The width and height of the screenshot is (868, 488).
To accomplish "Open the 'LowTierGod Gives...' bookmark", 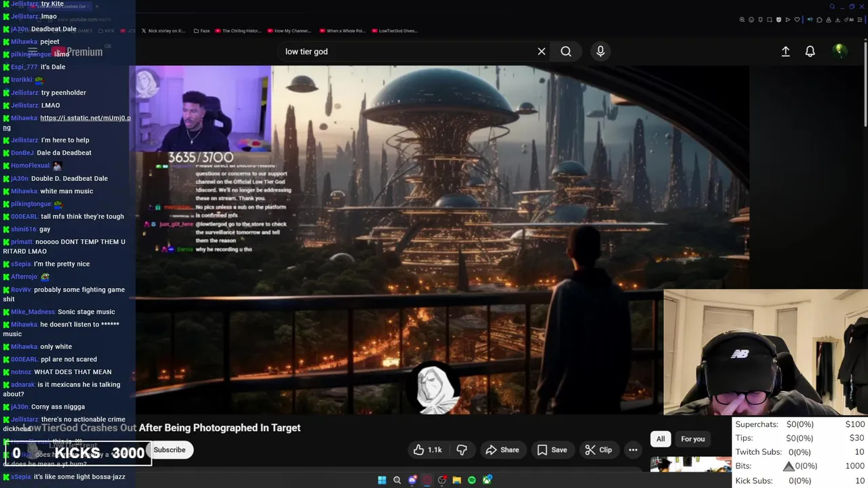I will [395, 30].
